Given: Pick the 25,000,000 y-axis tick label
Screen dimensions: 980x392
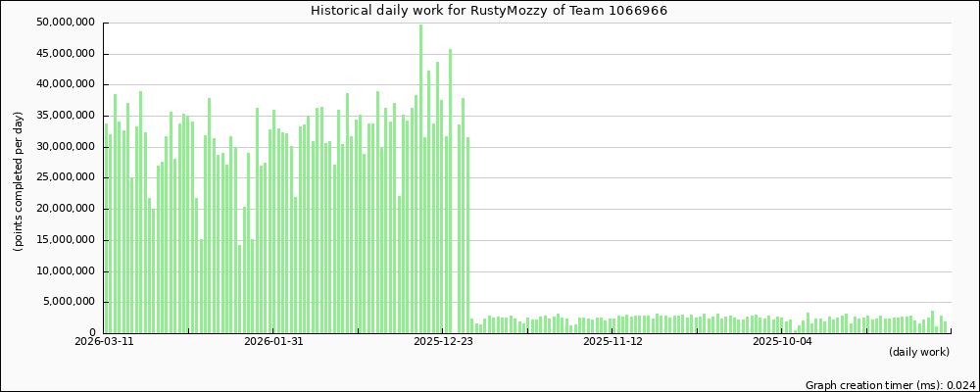Looking at the screenshot, I should pyautogui.click(x=65, y=178).
